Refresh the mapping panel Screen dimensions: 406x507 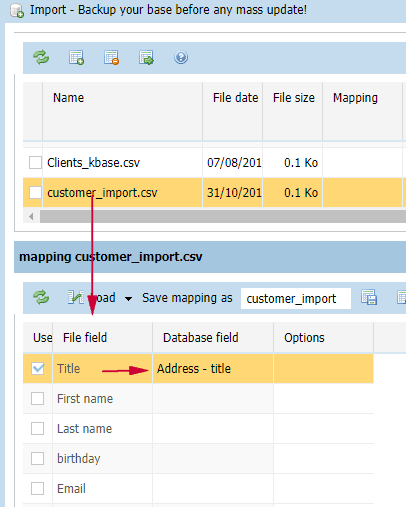pyautogui.click(x=41, y=297)
